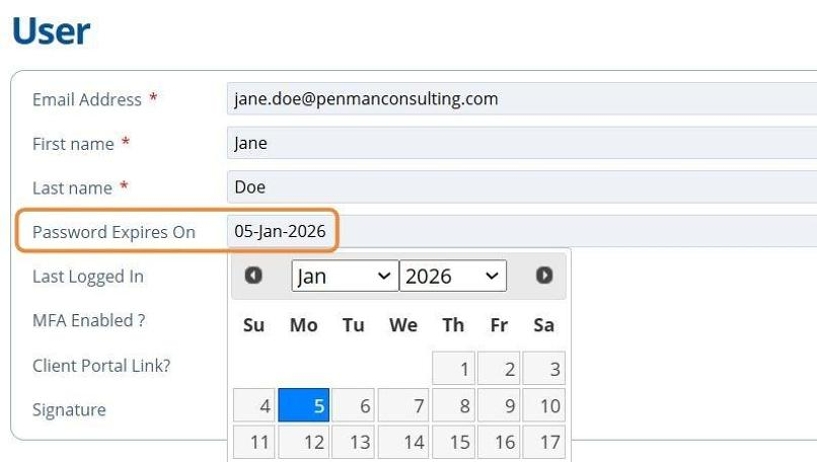Select January 1 in the calendar
This screenshot has height=462, width=817.
pyautogui.click(x=453, y=368)
